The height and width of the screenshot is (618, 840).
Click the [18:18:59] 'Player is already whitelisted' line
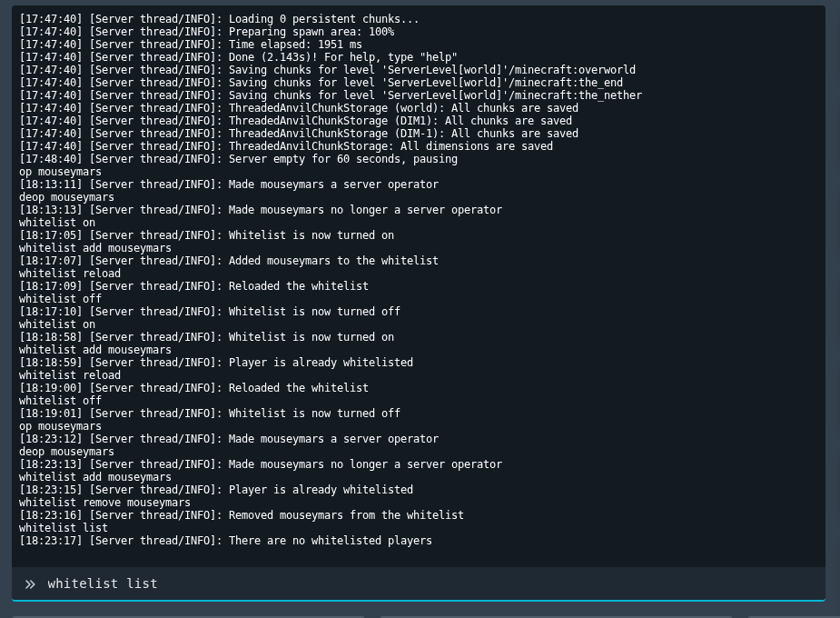point(216,363)
